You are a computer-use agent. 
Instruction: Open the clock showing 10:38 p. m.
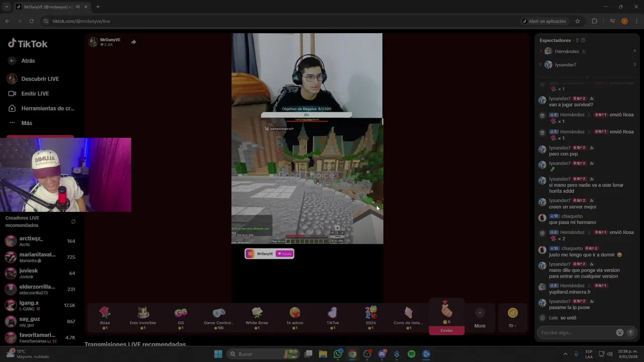pos(627,354)
